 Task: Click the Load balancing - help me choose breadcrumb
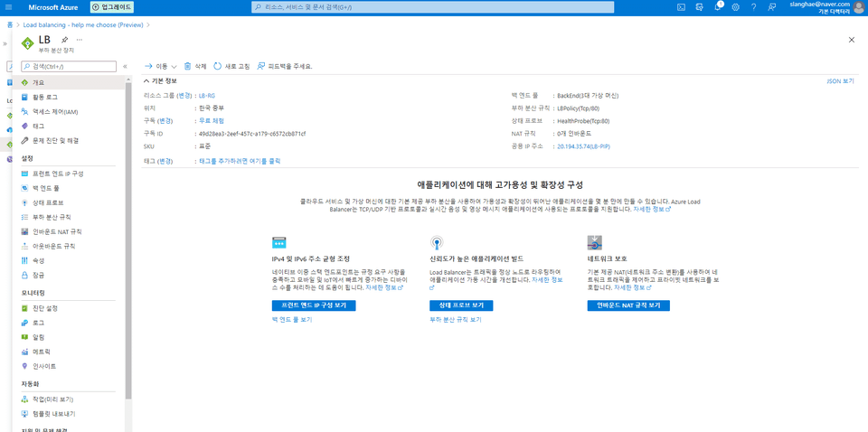(83, 25)
